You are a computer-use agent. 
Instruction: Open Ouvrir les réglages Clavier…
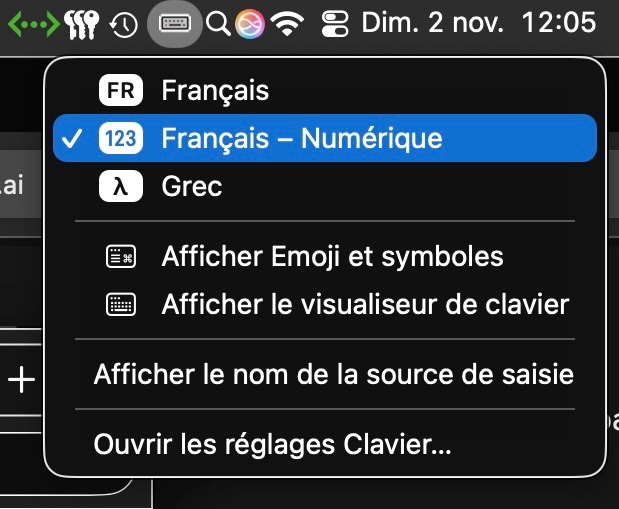(x=272, y=445)
